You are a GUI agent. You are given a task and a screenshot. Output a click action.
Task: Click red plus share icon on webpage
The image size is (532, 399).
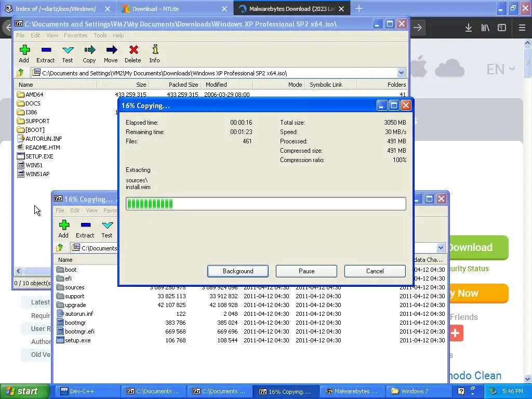[456, 333]
